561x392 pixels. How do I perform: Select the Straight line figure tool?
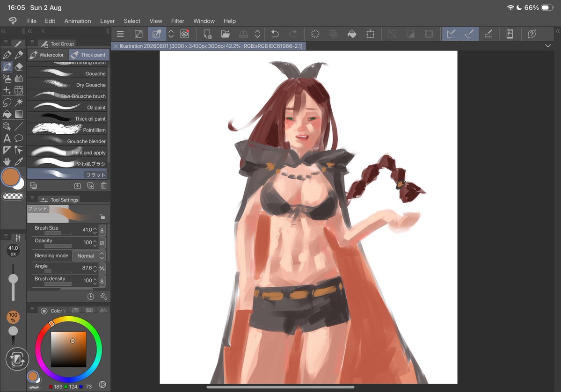click(x=19, y=126)
